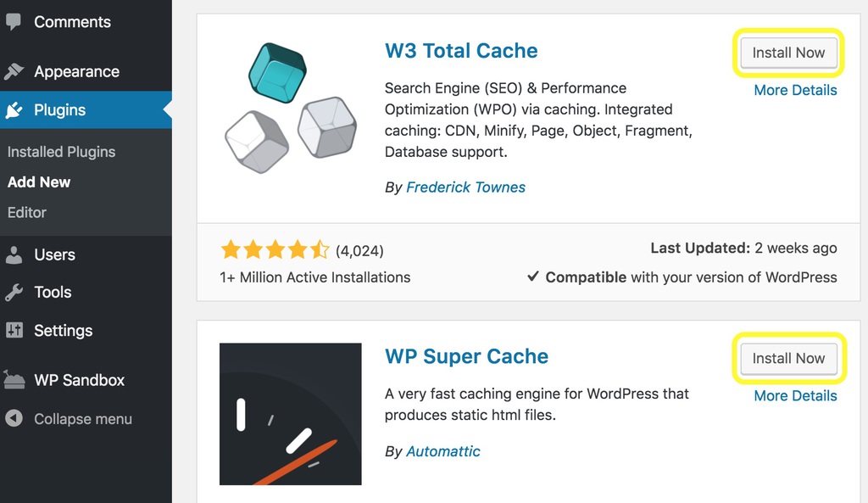Select the Add New menu entry
Screen dimensions: 868x503
(x=39, y=182)
